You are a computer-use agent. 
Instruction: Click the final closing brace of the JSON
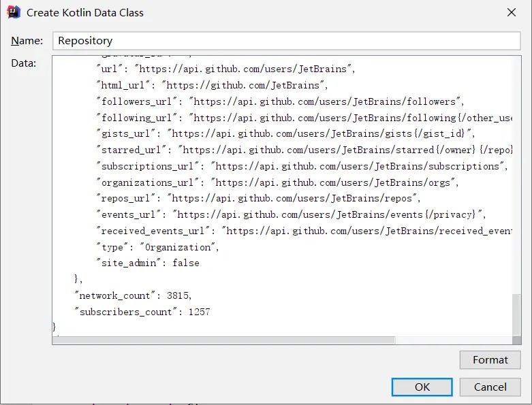coord(54,327)
